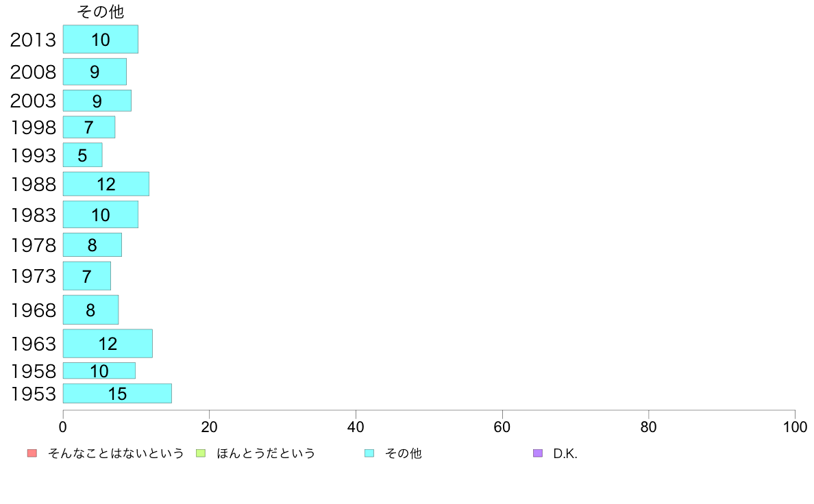The width and height of the screenshot is (814, 504).
Task: Select the 1988 bar labeled 12
Action: [x=106, y=184]
